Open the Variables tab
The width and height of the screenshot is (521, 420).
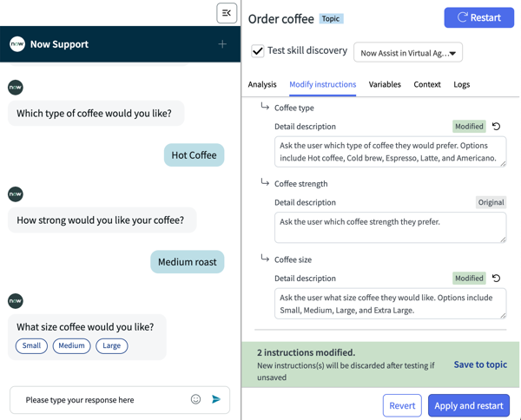pyautogui.click(x=385, y=85)
